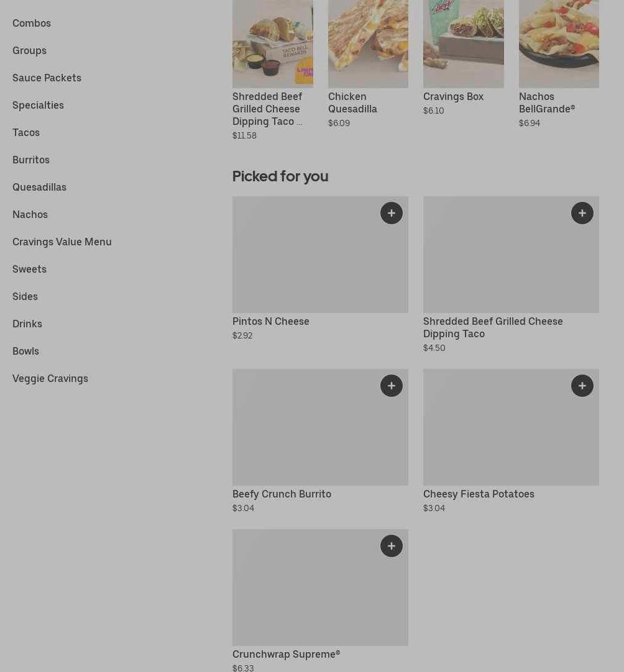
Task: Open Sauce Packets category
Action: coord(47,78)
